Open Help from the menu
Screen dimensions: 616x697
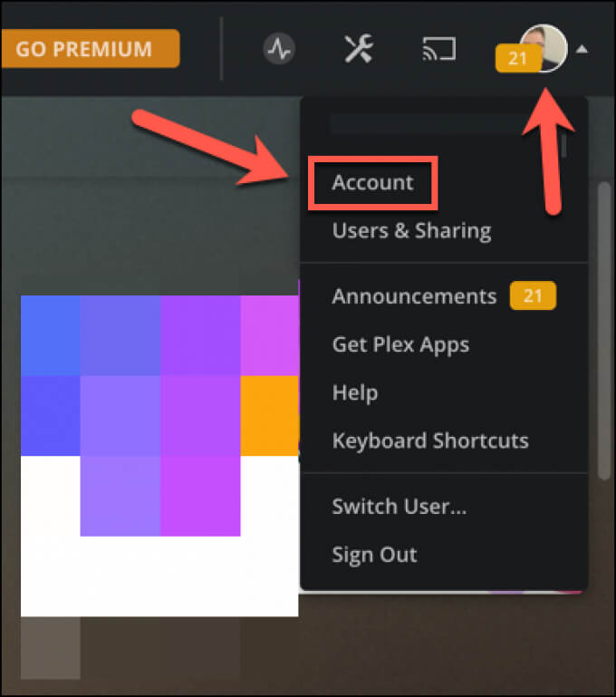[x=355, y=392]
